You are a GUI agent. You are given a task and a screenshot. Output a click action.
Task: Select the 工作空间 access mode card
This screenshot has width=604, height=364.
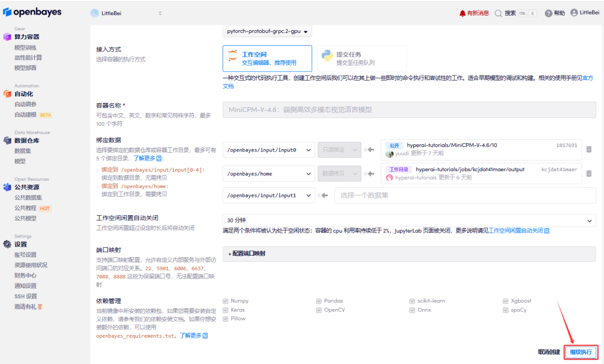(x=267, y=59)
